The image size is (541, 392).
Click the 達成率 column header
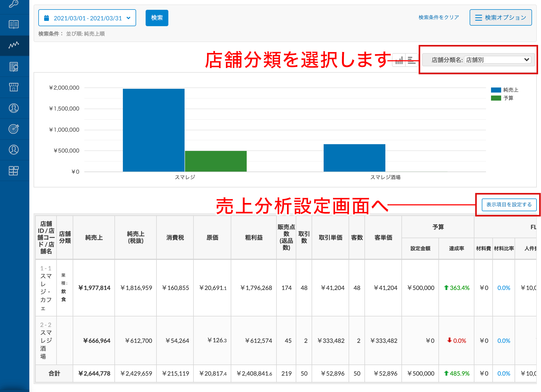point(456,248)
